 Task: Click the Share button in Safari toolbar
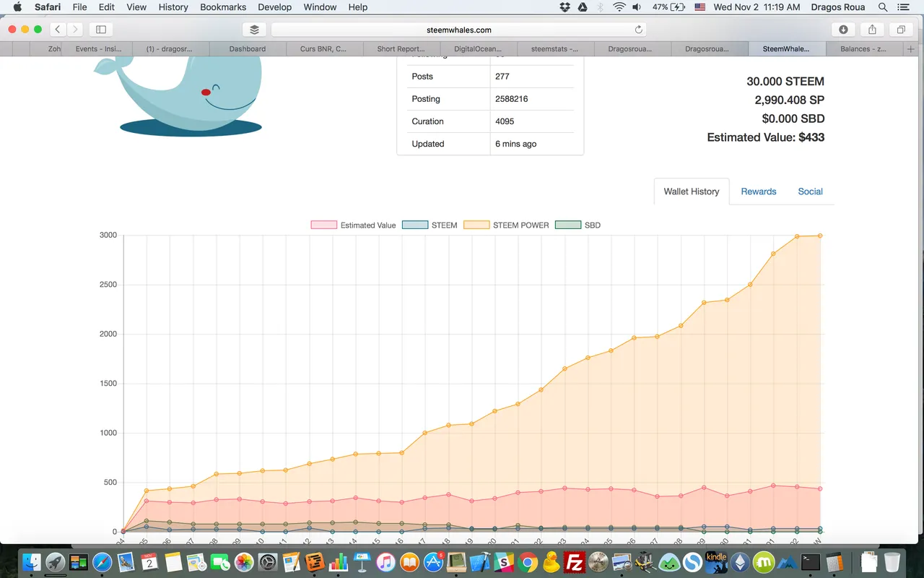872,30
